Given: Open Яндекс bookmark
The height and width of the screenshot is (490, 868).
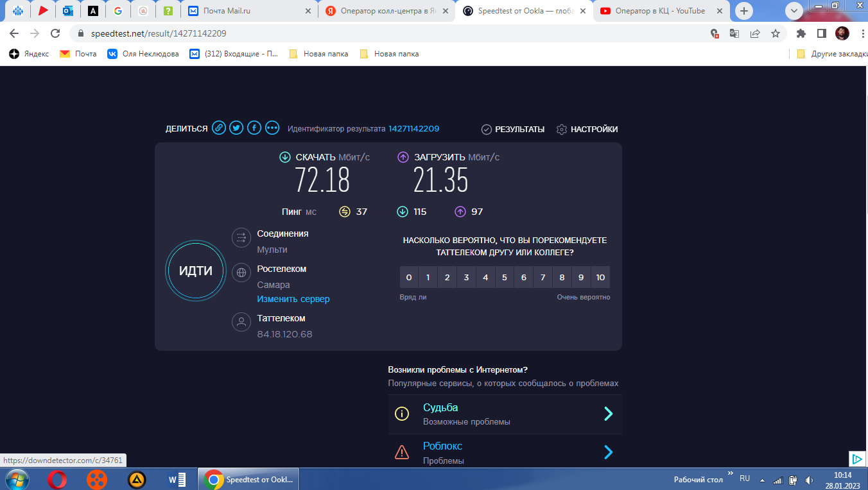Looking at the screenshot, I should pos(29,54).
